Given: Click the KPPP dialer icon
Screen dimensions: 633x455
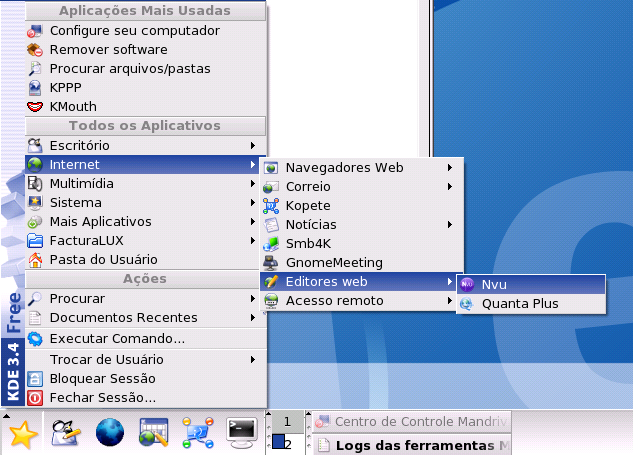Looking at the screenshot, I should pos(35,88).
